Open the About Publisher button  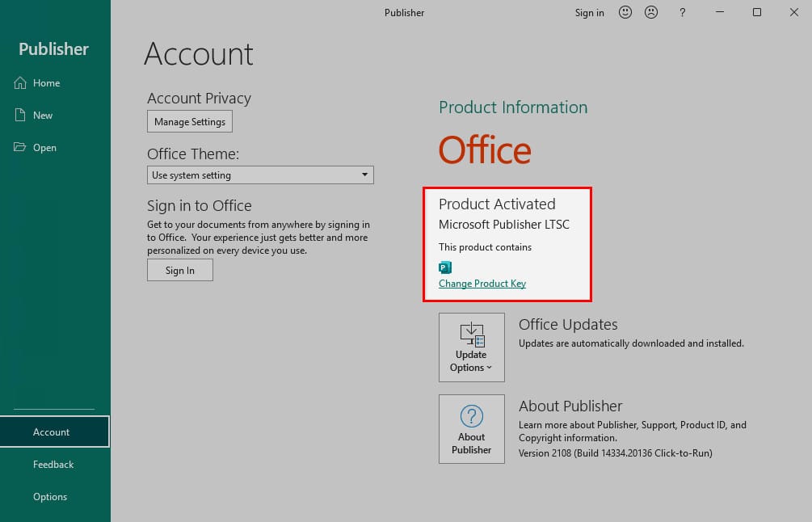471,429
